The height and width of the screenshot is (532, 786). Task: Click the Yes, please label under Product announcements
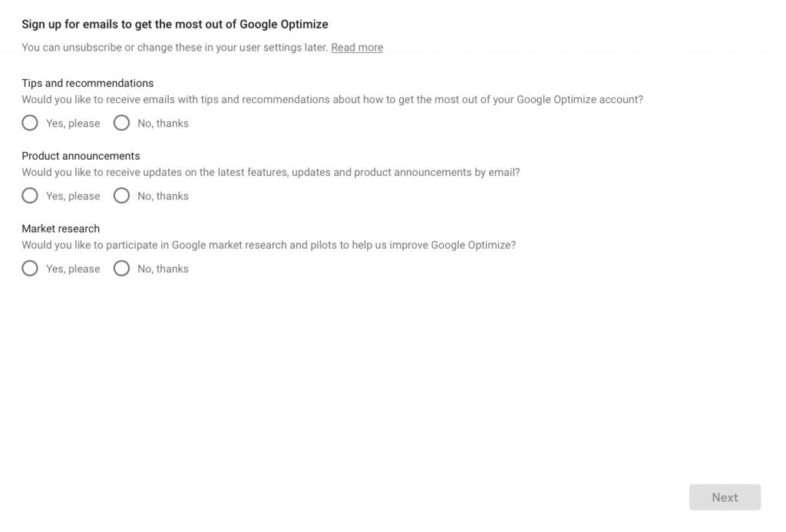click(x=72, y=195)
